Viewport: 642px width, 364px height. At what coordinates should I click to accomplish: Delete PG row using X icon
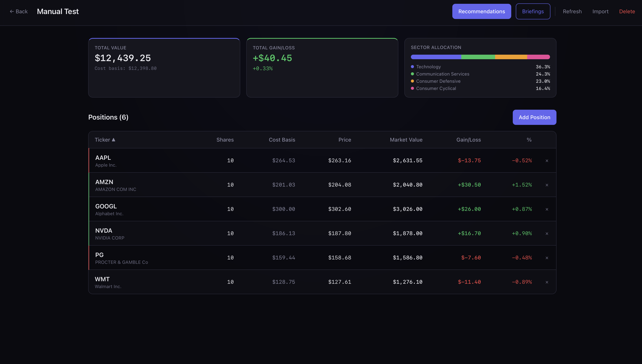pos(547,258)
